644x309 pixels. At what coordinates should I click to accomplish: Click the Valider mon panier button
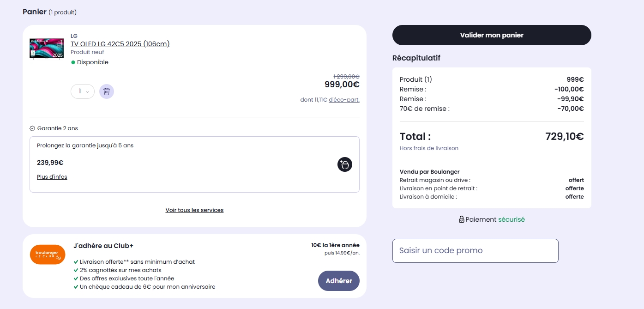coord(492,35)
